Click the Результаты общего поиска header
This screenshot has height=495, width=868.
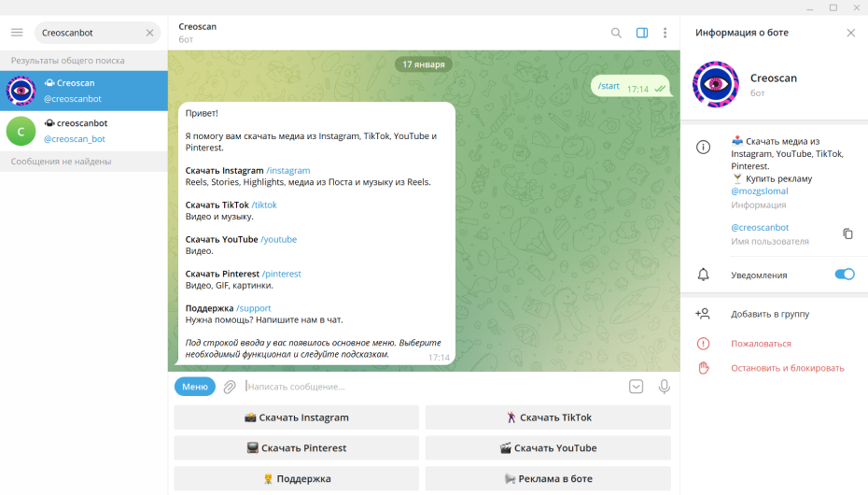67,61
